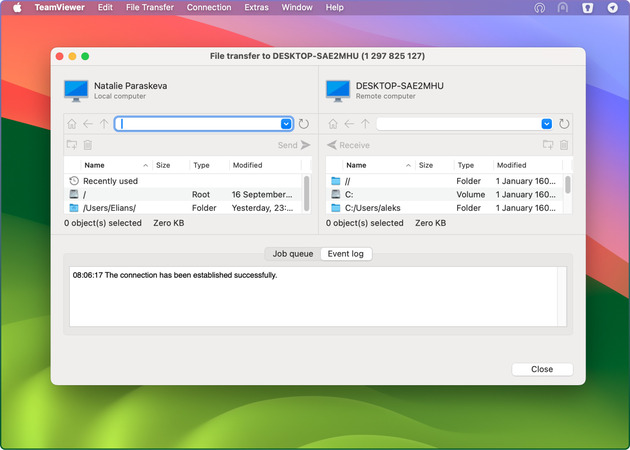
Task: Delete selected item on remote computer
Action: click(564, 145)
